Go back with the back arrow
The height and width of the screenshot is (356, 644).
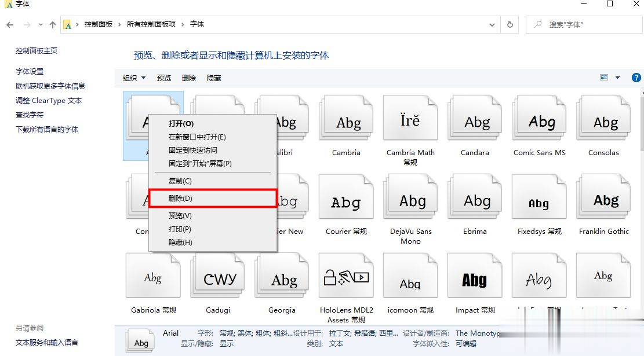[x=10, y=25]
